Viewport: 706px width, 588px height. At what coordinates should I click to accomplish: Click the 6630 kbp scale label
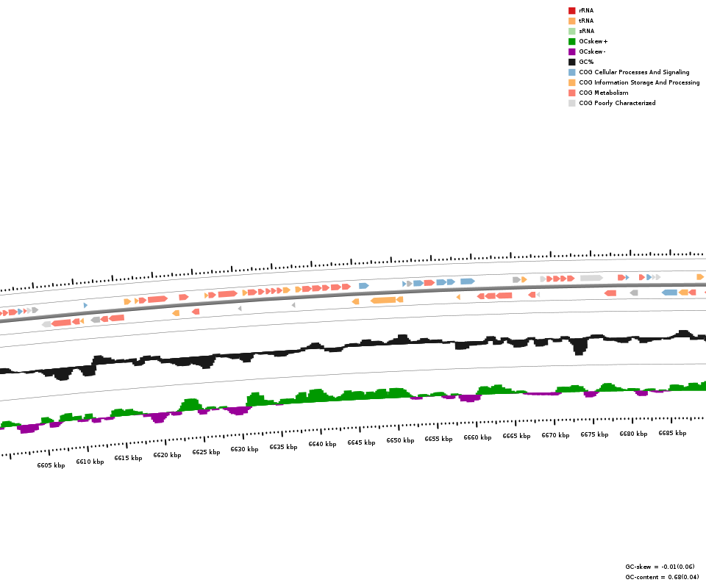[x=244, y=449]
